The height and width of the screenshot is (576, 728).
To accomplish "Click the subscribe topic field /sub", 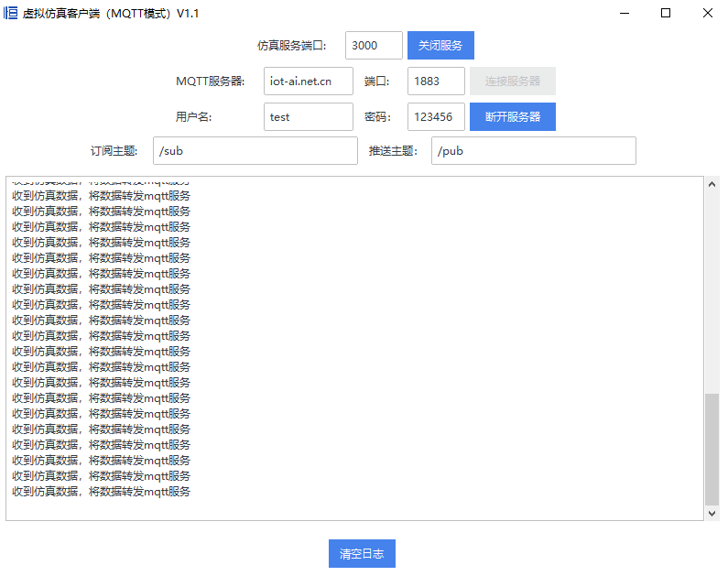I will 255,151.
